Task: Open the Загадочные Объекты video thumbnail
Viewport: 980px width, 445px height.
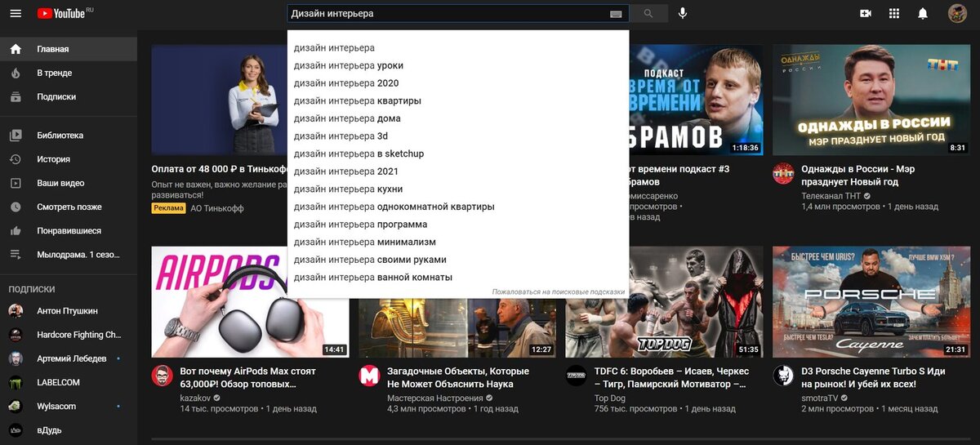Action: coord(457,328)
